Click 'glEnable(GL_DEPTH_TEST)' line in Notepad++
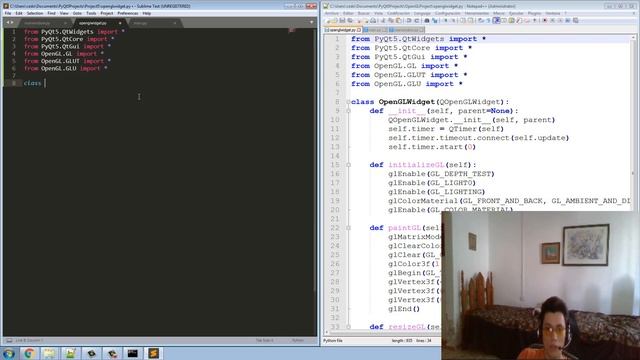 [441, 174]
